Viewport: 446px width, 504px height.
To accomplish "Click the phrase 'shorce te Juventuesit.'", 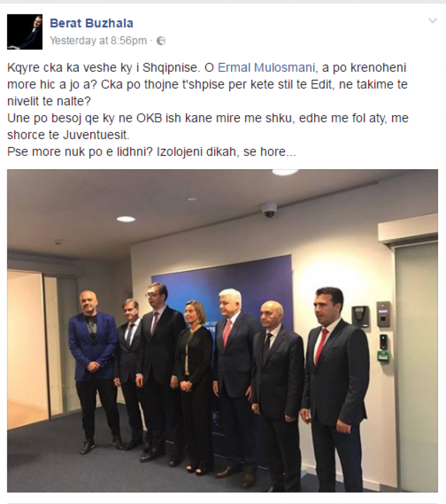I will 68,134.
